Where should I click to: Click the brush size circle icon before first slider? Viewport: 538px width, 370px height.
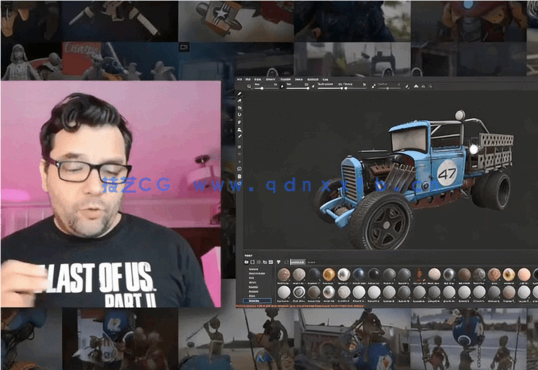pos(249,86)
